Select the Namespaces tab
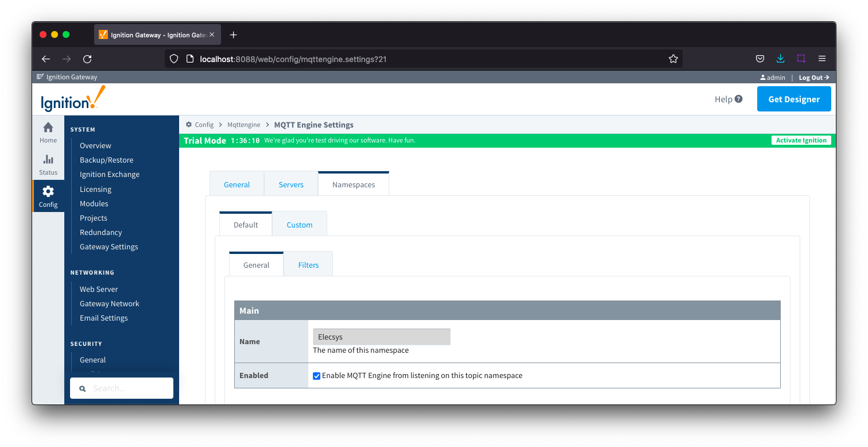The image size is (868, 447). pyautogui.click(x=354, y=184)
